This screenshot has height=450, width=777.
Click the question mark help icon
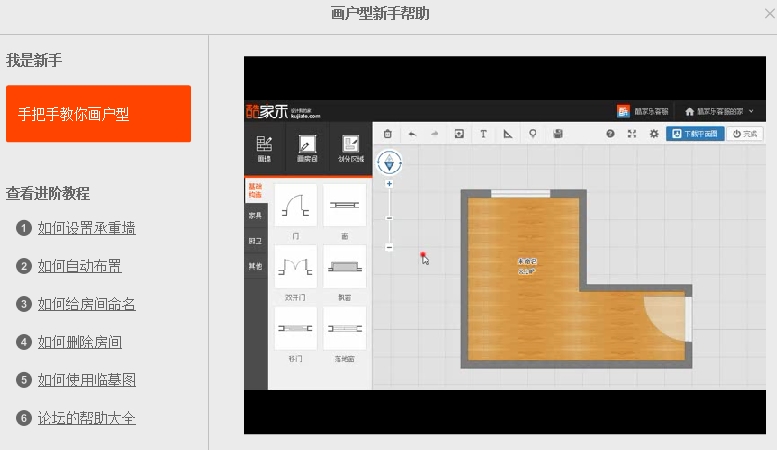tap(610, 134)
